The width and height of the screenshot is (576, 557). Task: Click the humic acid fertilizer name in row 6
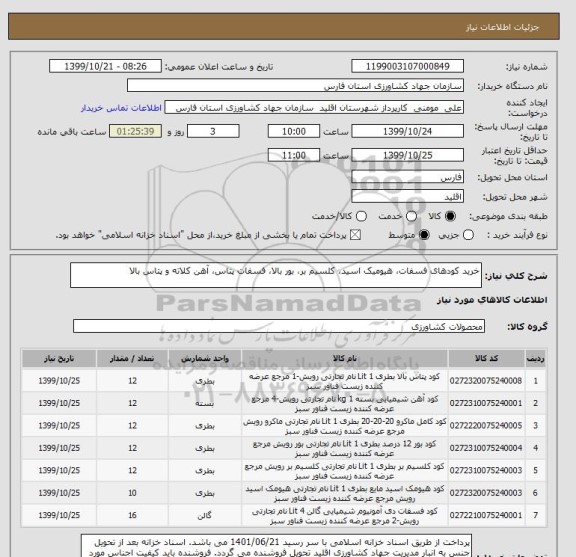point(345,493)
